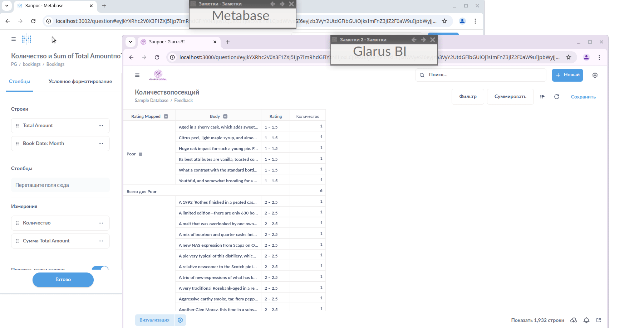Image resolution: width=644 pixels, height=328 pixels.
Task: Switch to Условное форматирование tab
Action: [x=80, y=82]
